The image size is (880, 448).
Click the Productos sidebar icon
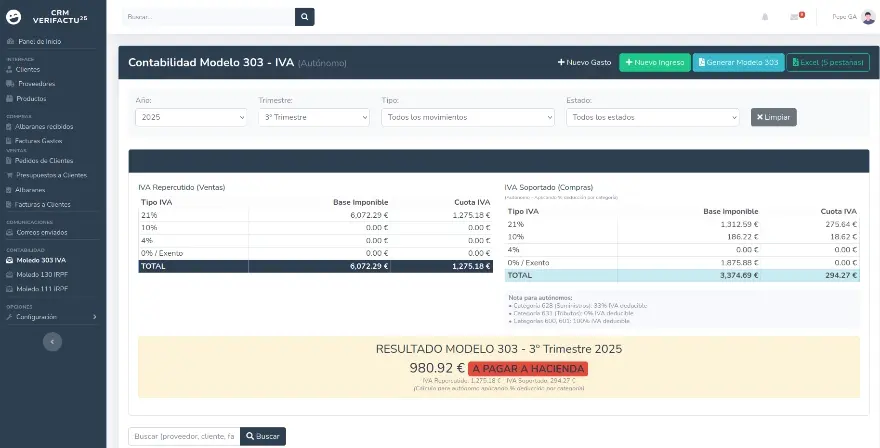coord(10,98)
